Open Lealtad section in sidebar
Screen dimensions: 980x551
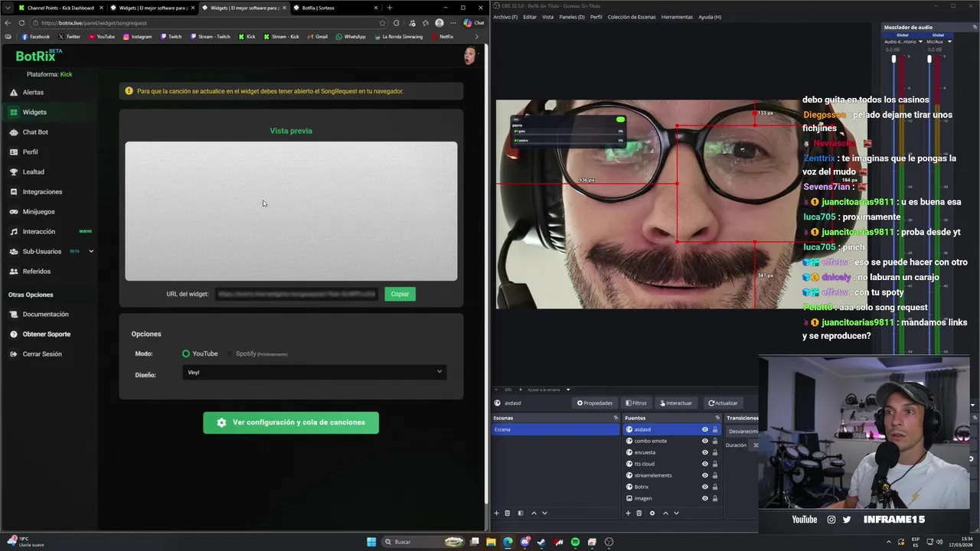[33, 171]
